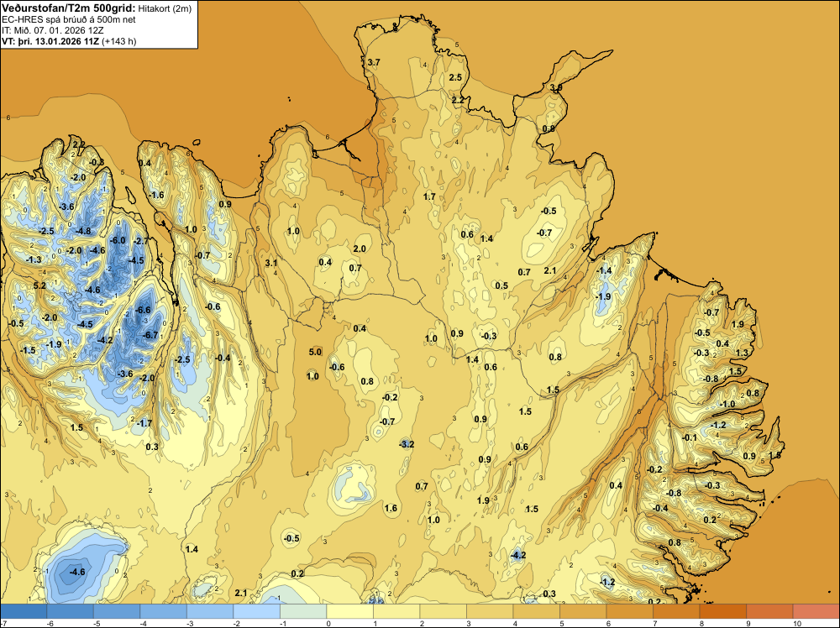The image size is (840, 628).
Task: Click the greenish legend swatch between -1 and 0
Action: (303, 611)
